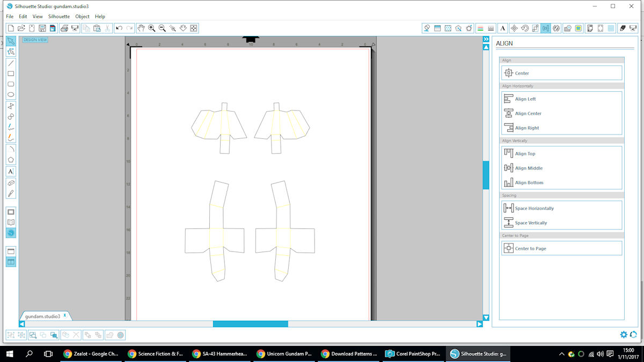Choose the Draw an Ellipse tool
Image resolution: width=644 pixels, height=362 pixels.
11,95
